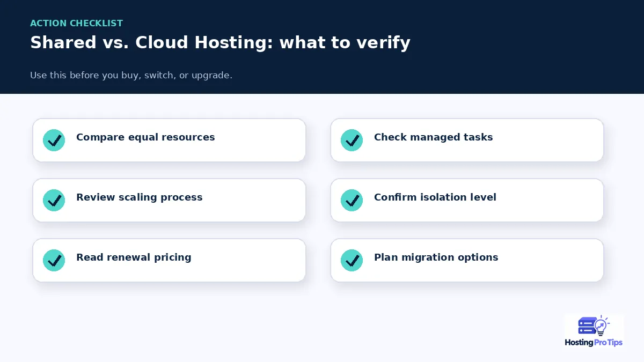
Task: Select the text 'Compare equal resources'
Action: click(145, 137)
